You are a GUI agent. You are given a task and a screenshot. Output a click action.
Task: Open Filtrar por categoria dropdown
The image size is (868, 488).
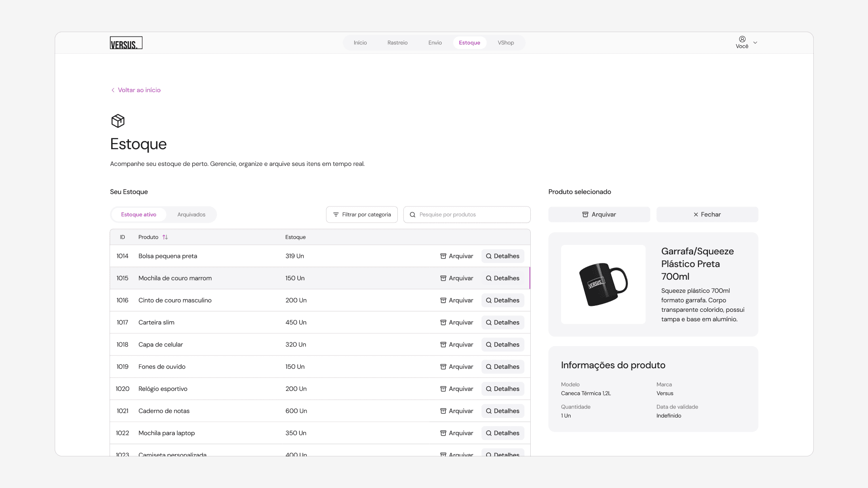coord(362,215)
